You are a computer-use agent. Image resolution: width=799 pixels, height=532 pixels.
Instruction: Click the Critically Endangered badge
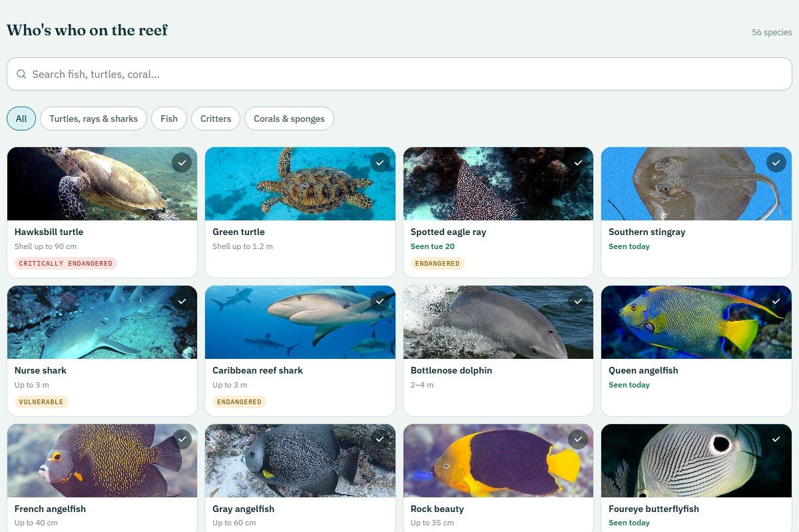tap(66, 263)
